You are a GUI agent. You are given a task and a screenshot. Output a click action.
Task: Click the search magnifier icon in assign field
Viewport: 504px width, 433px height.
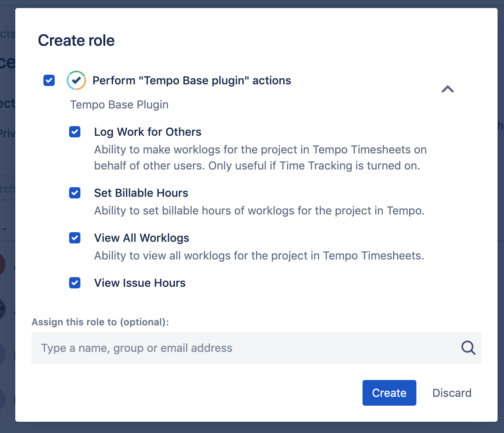468,348
